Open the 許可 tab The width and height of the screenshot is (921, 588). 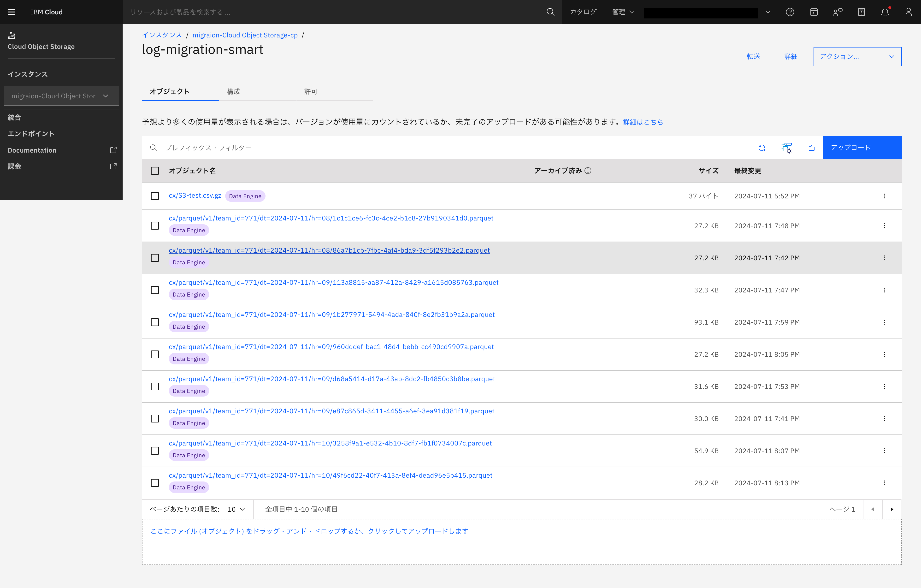[x=310, y=91]
